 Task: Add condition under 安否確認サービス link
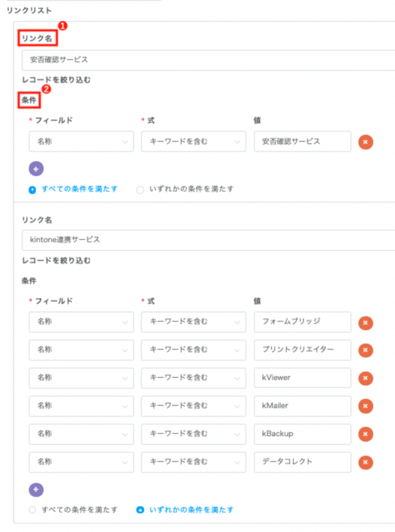[x=36, y=169]
